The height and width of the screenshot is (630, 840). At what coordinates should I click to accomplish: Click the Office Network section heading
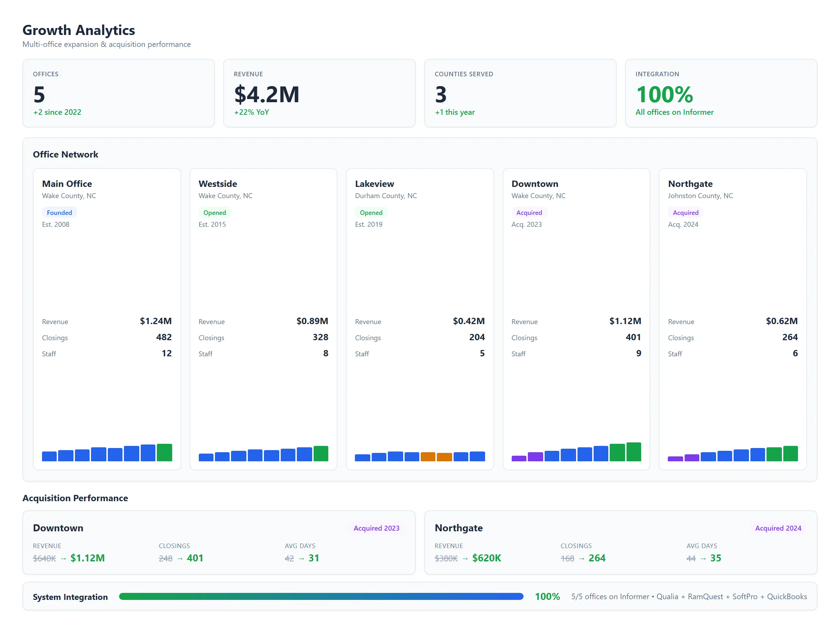pyautogui.click(x=66, y=154)
